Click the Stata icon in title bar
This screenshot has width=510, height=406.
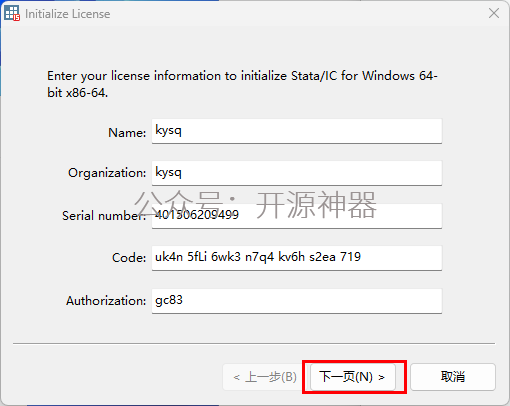pos(12,13)
